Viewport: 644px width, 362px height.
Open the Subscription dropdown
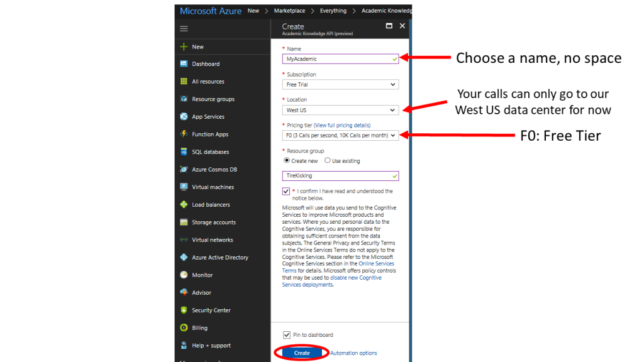click(x=340, y=84)
